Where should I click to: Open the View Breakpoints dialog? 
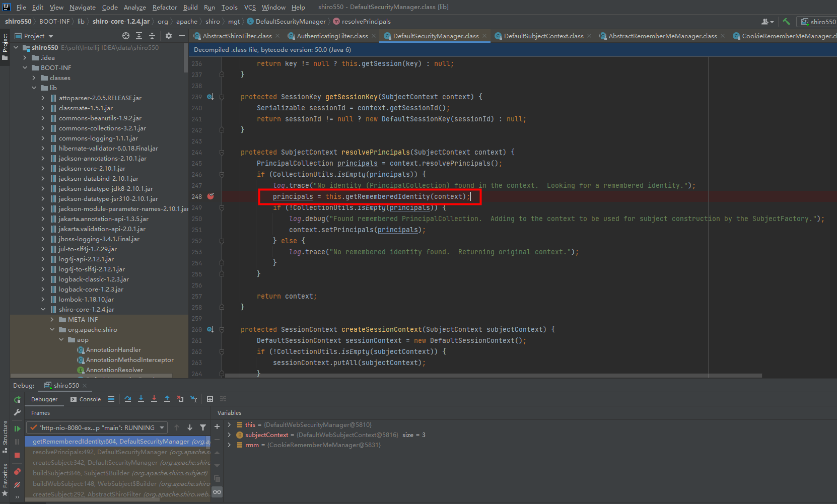[17, 472]
